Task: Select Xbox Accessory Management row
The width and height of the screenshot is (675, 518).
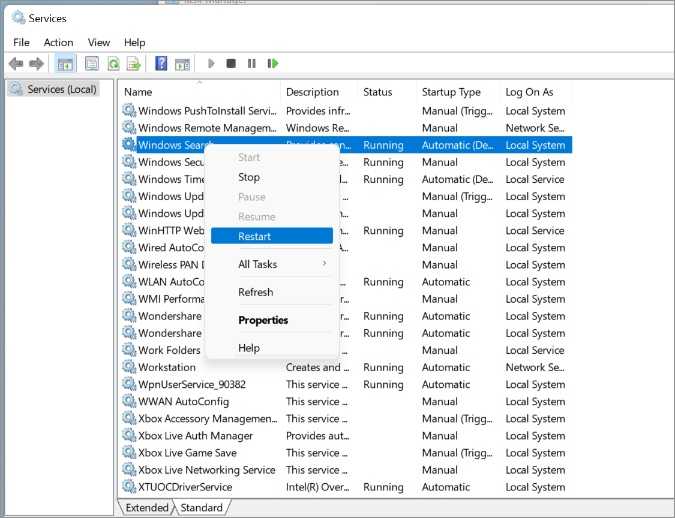Action: (x=347, y=419)
